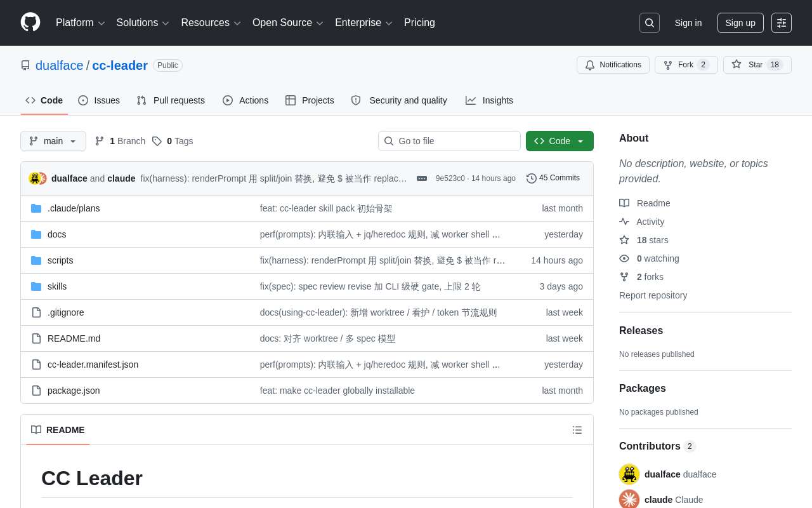Screen dimensions: 812x508
Task: View the 45 Commits history link
Action: (x=553, y=178)
